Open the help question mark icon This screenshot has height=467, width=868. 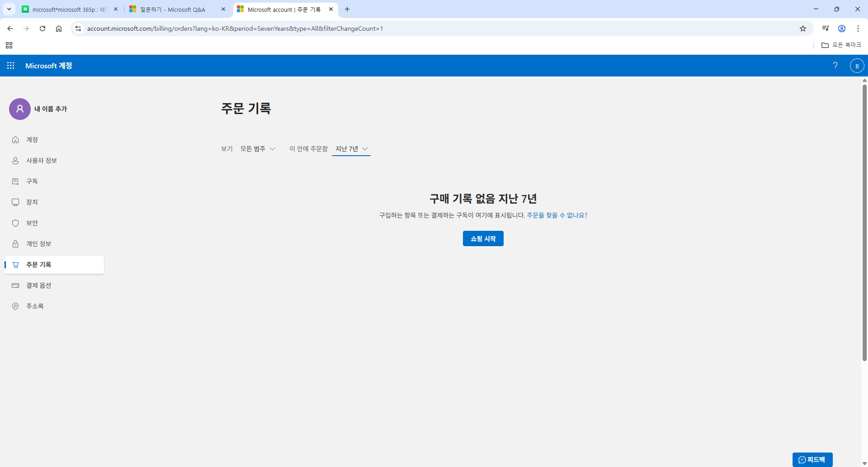(835, 66)
